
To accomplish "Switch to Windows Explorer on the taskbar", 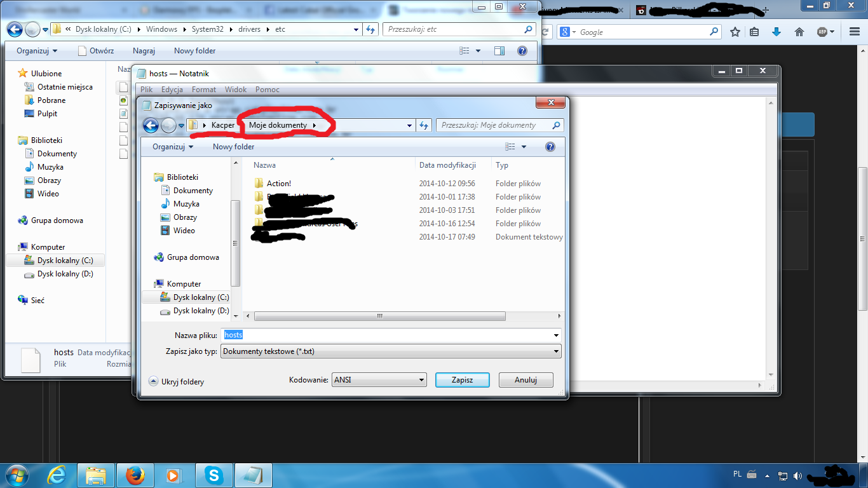I will point(96,475).
